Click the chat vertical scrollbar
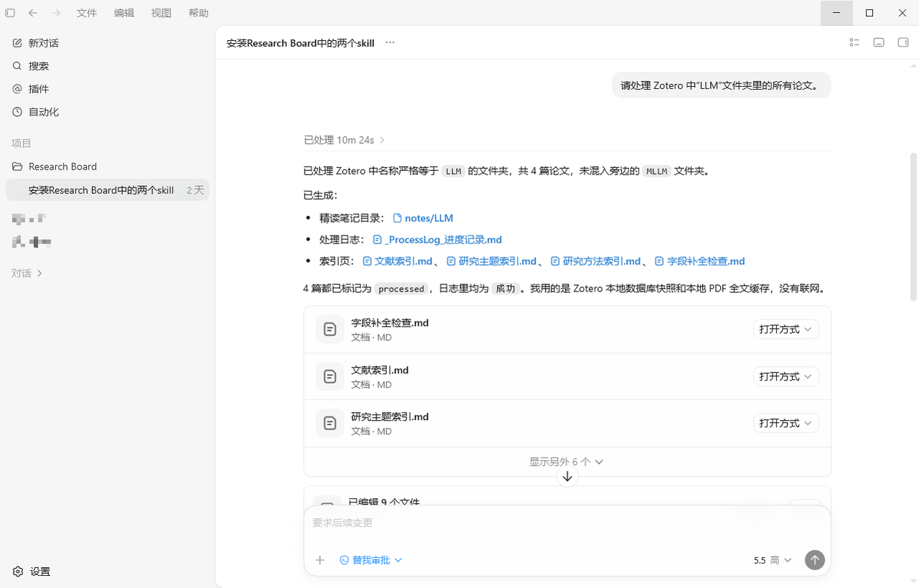This screenshot has height=588, width=919. point(914,226)
